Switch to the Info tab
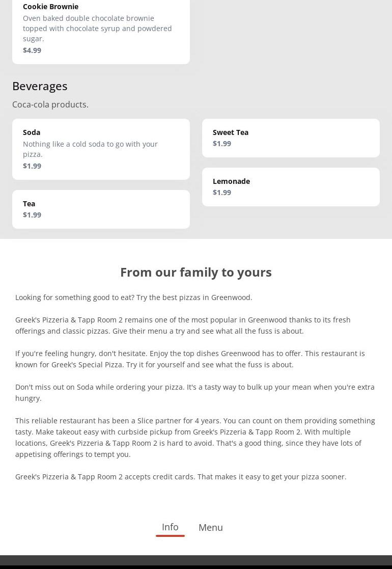 point(170,527)
